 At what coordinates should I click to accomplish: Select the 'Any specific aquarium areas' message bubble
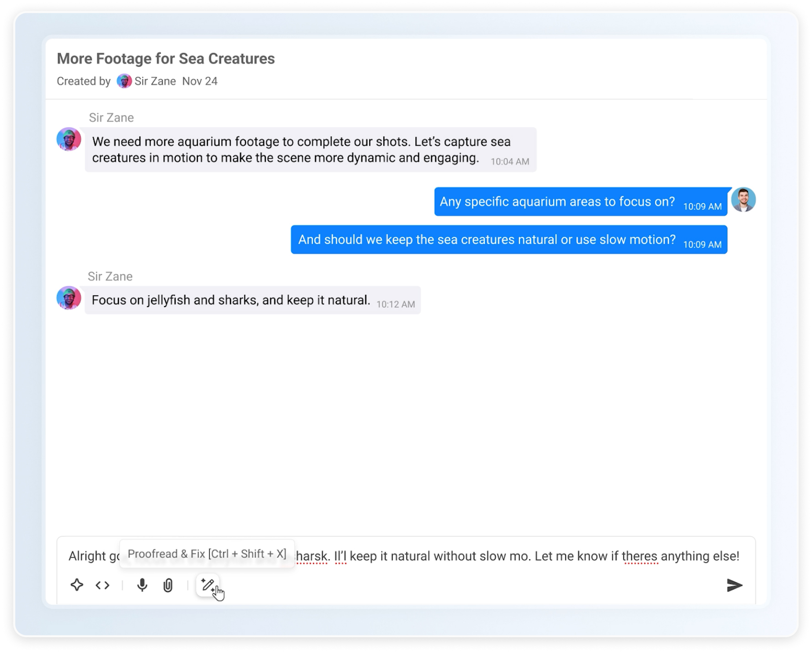(557, 202)
